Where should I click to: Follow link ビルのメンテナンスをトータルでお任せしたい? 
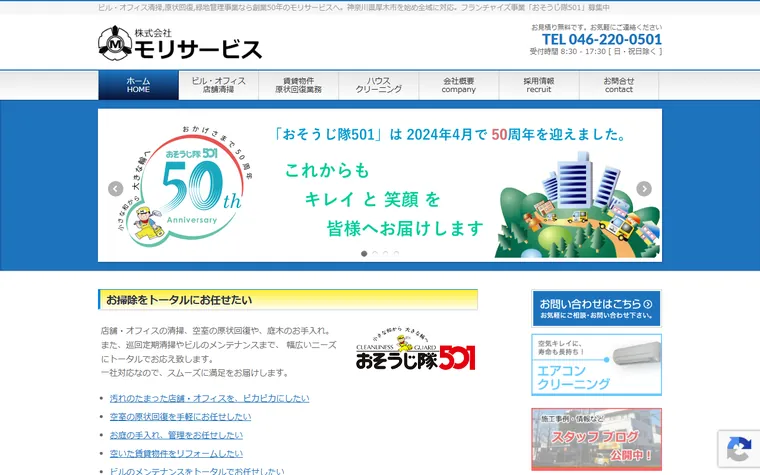[x=197, y=471]
